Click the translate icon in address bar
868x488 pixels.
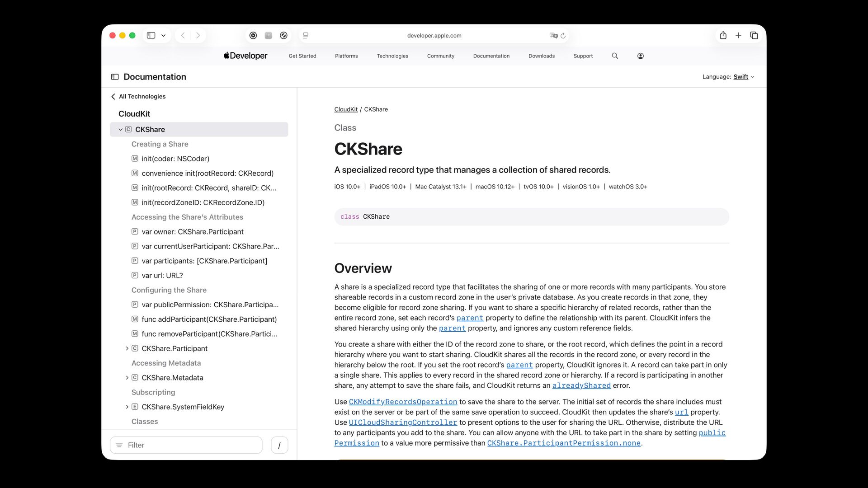pyautogui.click(x=553, y=35)
